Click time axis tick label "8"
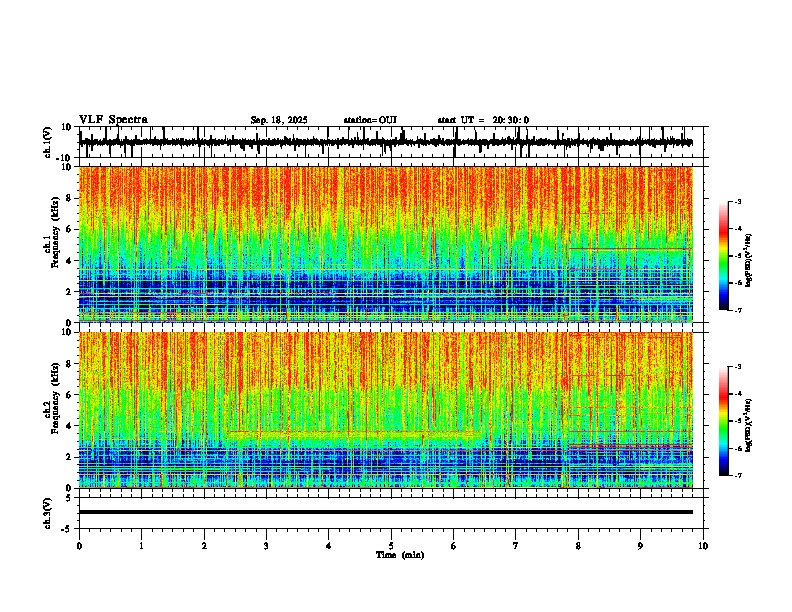The height and width of the screenshot is (612, 792). [x=578, y=546]
